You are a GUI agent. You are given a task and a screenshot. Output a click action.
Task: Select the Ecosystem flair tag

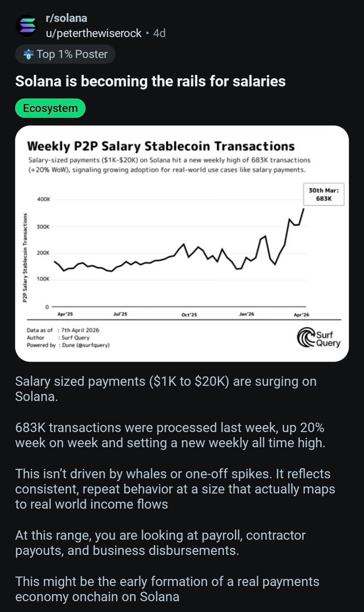coord(50,108)
